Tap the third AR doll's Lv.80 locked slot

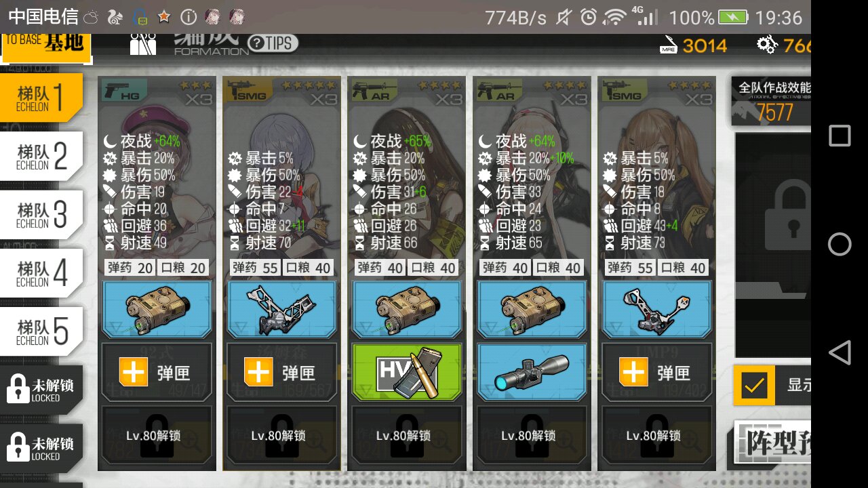407,436
